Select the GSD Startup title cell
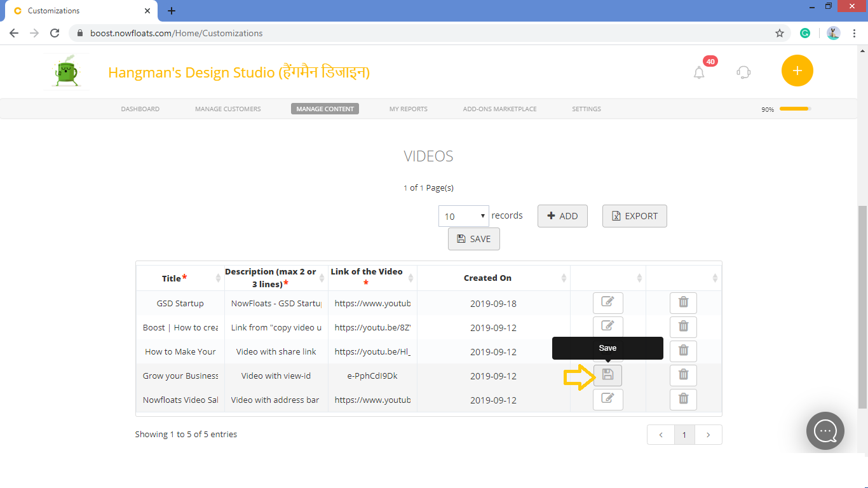The height and width of the screenshot is (488, 868). click(180, 303)
